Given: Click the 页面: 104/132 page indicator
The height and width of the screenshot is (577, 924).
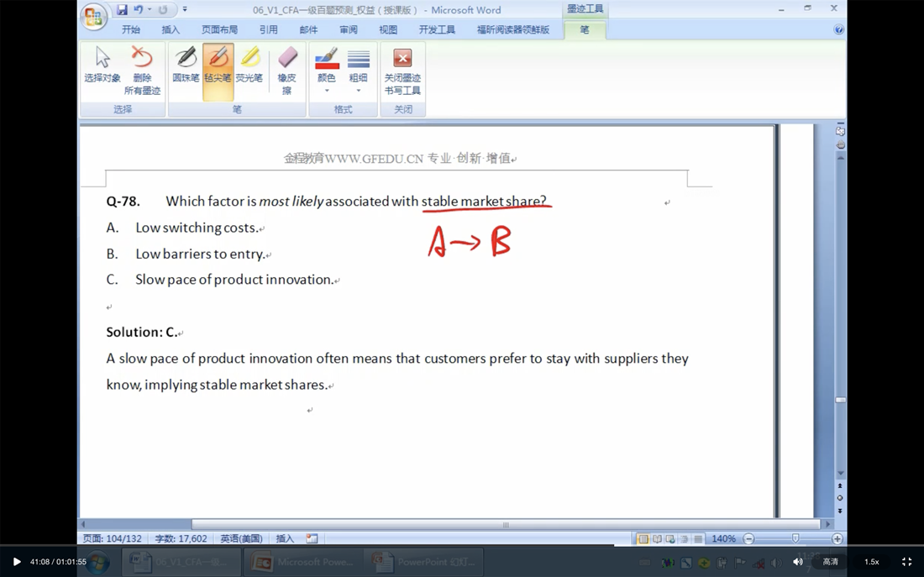Looking at the screenshot, I should coord(112,538).
